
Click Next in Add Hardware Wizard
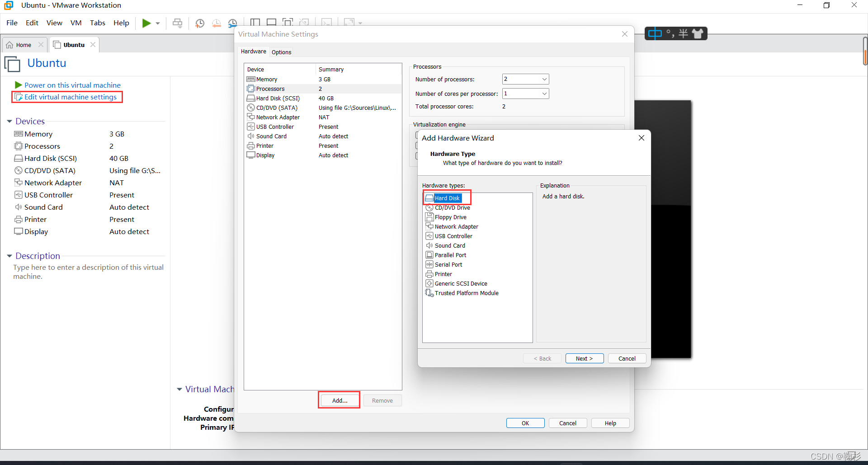pos(584,358)
